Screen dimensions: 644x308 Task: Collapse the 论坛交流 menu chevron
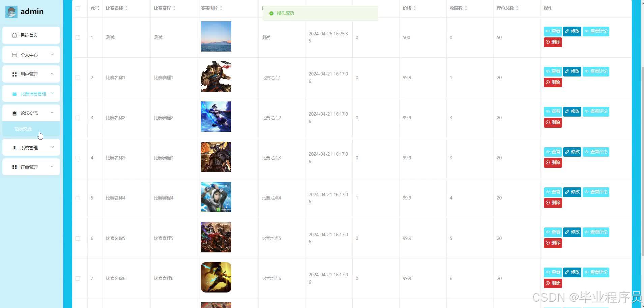tap(52, 113)
